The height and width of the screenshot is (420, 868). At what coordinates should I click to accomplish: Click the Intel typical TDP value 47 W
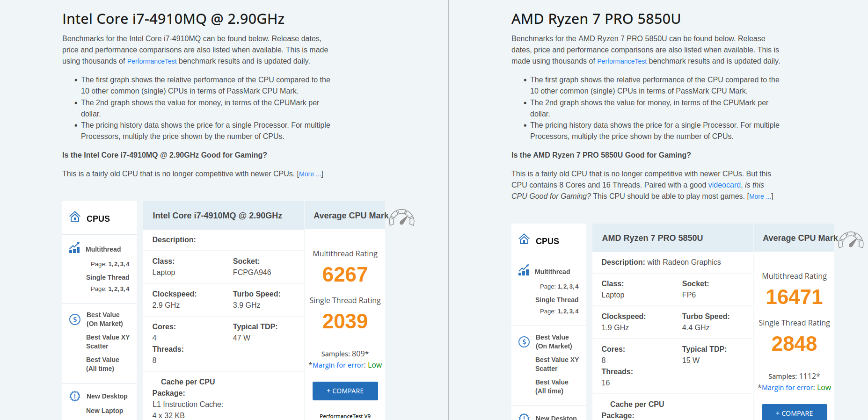[x=241, y=338]
